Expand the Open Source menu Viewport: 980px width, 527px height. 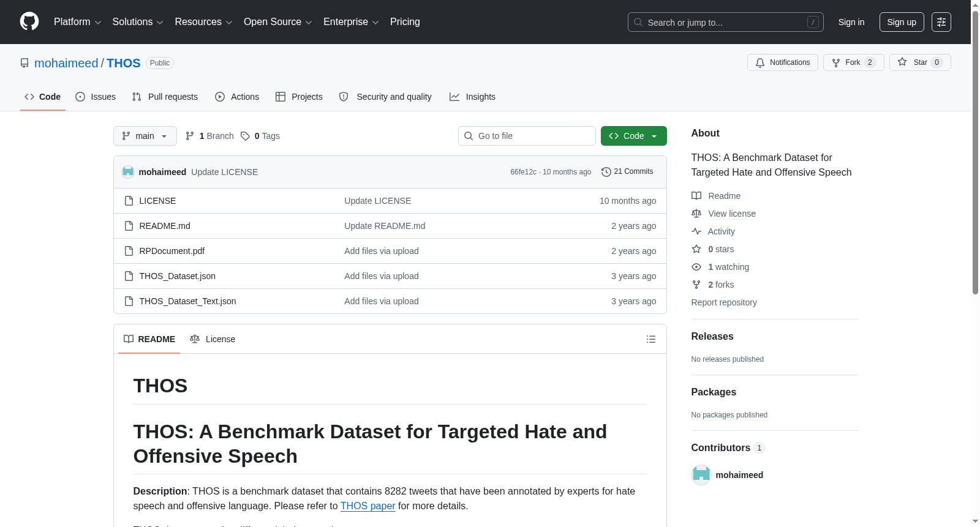pos(278,22)
